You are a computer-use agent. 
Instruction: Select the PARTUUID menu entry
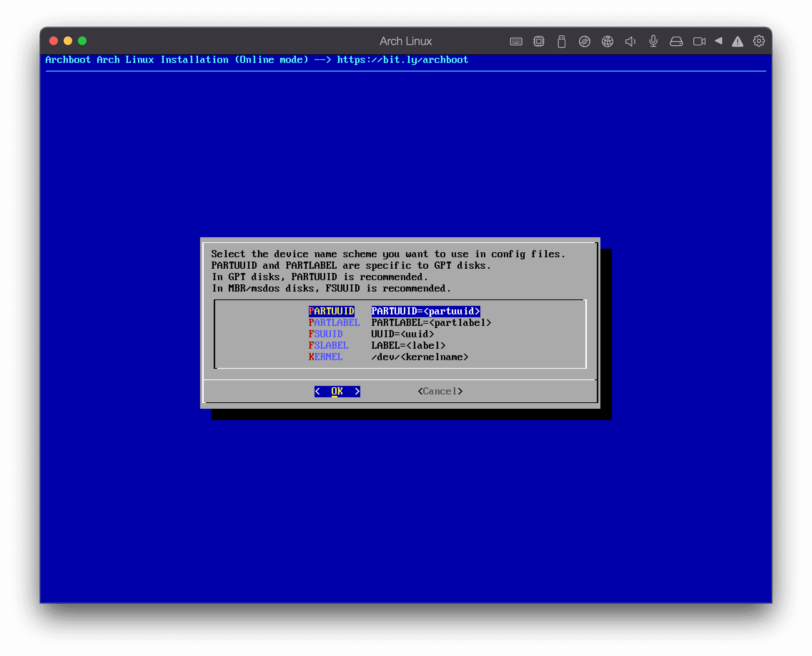[x=331, y=311]
